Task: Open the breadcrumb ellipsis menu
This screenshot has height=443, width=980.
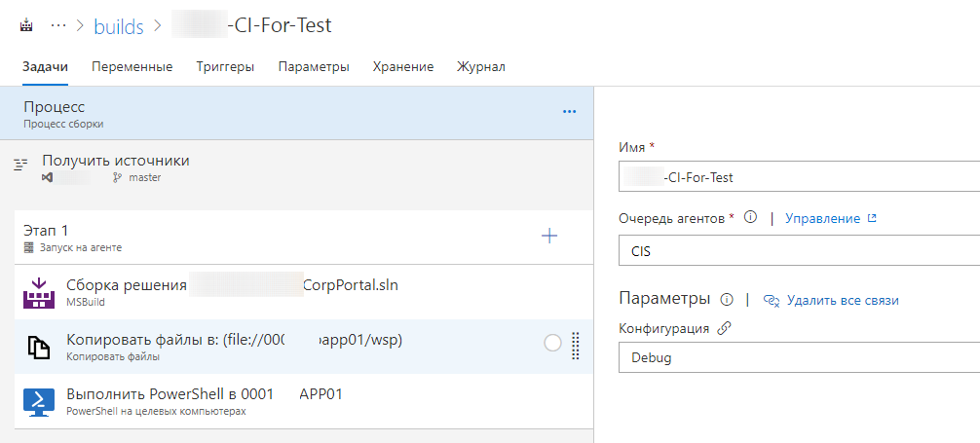Action: [x=58, y=26]
